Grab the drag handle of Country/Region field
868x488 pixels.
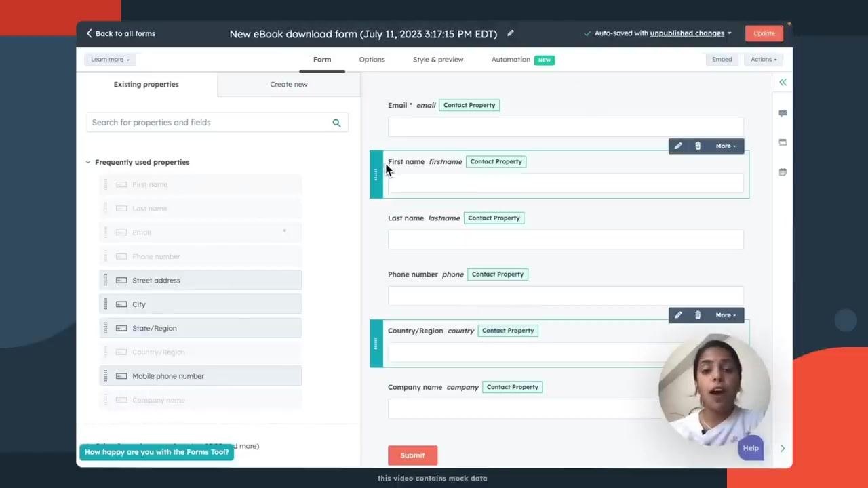tap(376, 344)
